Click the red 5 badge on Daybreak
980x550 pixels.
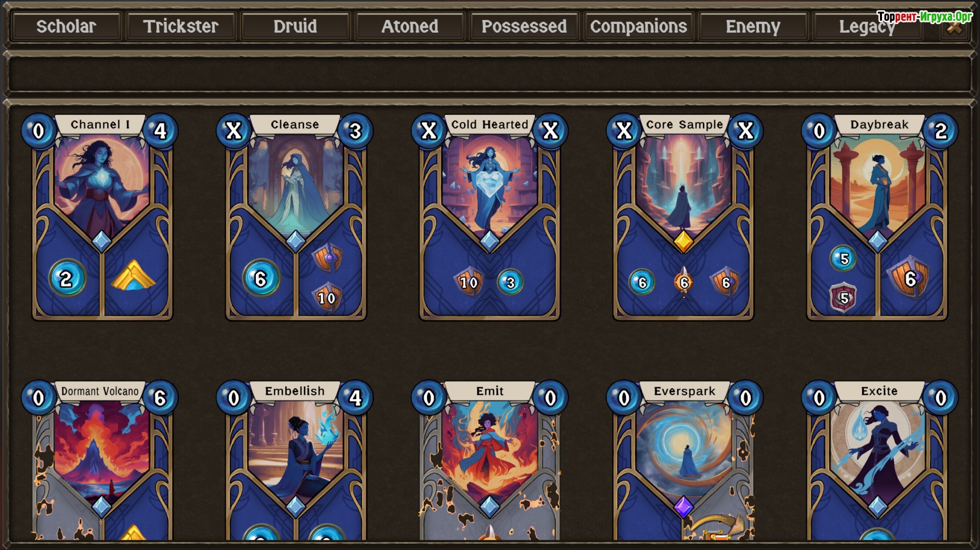pos(844,297)
